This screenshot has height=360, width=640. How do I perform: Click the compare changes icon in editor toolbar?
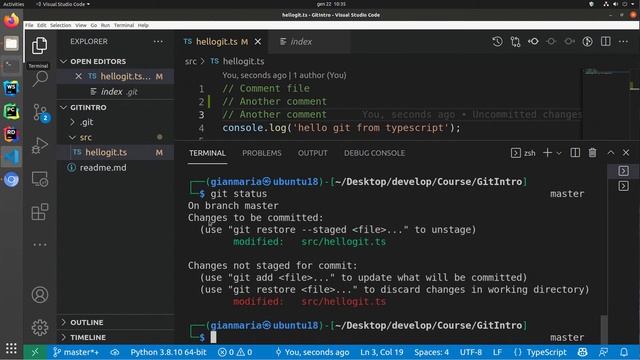point(515,42)
